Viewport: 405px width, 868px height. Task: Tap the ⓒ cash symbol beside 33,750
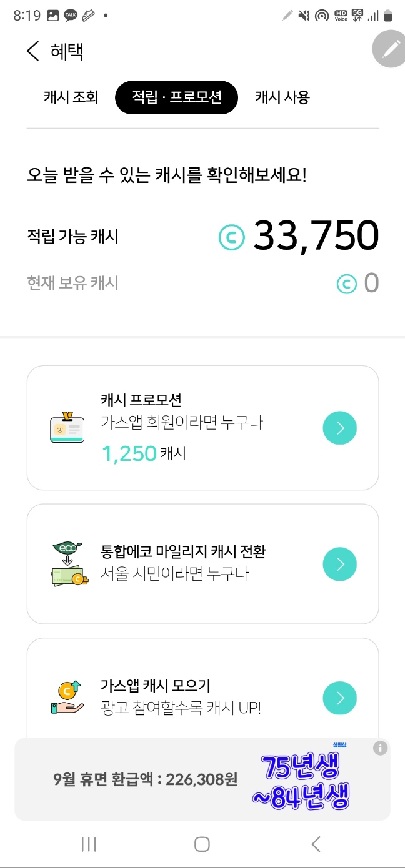click(x=231, y=236)
